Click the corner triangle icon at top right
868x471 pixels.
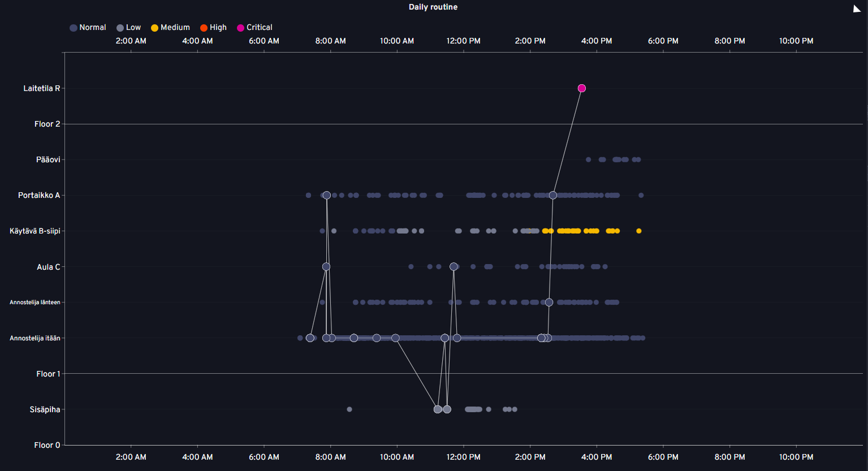pos(857,8)
